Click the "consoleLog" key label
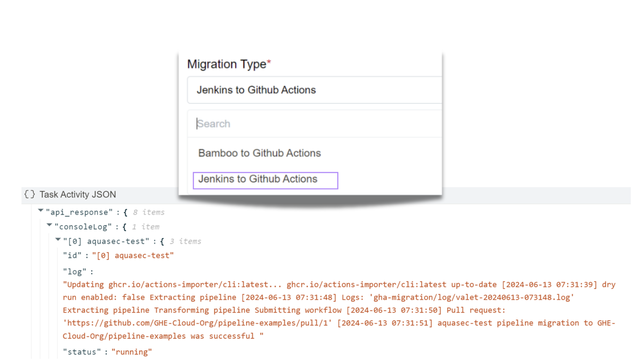This screenshot has width=644, height=360. click(x=83, y=227)
